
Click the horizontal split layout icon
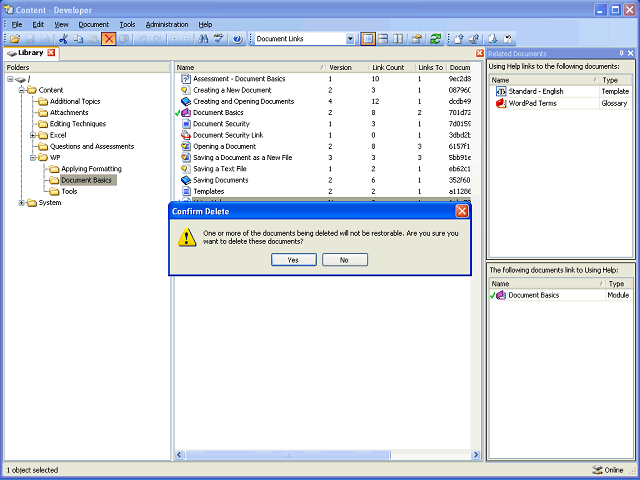point(383,39)
